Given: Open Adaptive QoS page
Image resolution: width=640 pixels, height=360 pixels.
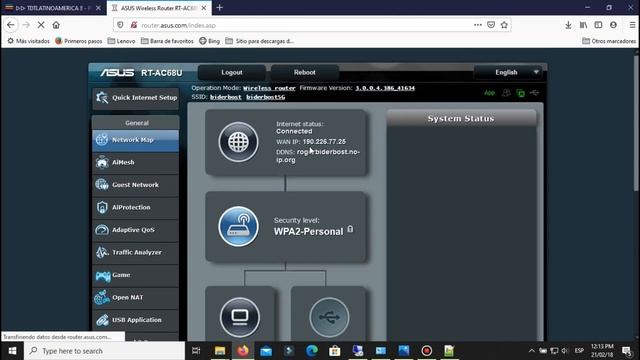Looking at the screenshot, I should click(x=136, y=230).
